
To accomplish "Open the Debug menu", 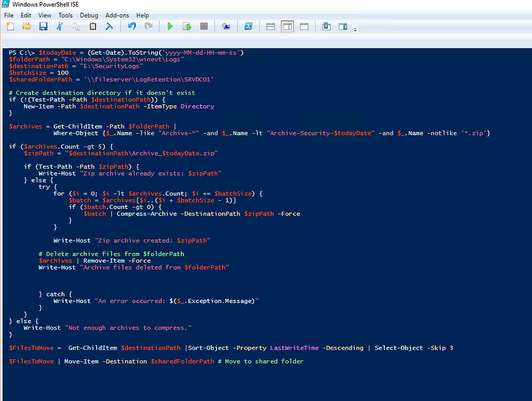I will click(89, 15).
